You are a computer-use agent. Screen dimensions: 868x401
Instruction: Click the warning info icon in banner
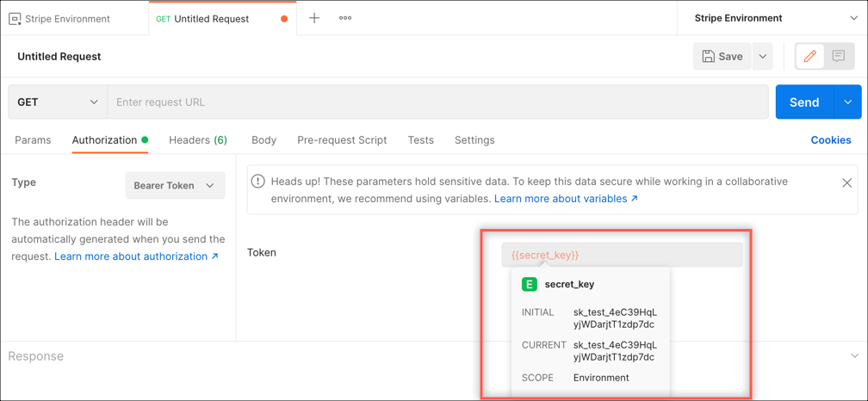pyautogui.click(x=257, y=182)
